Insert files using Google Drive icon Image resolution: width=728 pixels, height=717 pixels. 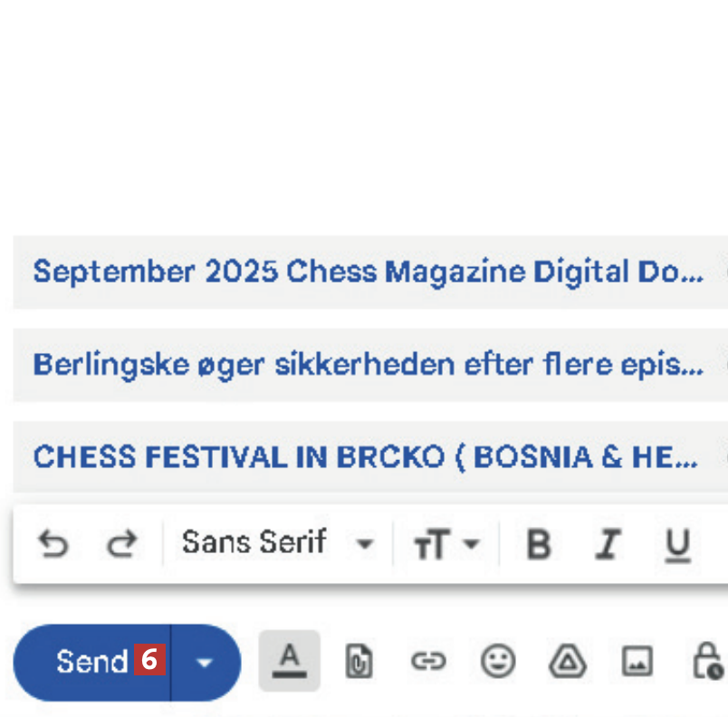[568, 663]
